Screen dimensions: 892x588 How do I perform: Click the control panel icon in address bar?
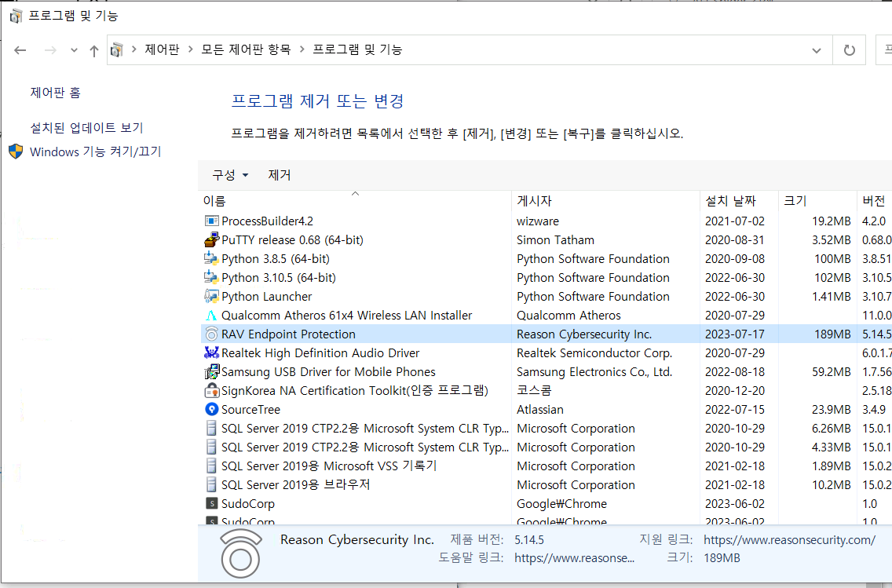(117, 50)
